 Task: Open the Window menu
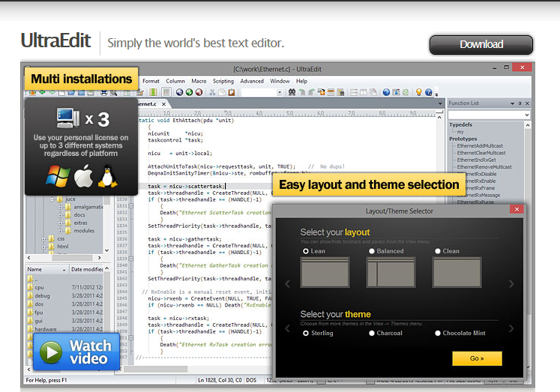click(280, 81)
